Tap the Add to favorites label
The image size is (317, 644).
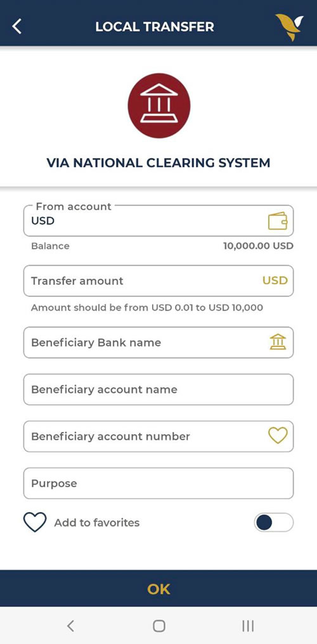(97, 523)
